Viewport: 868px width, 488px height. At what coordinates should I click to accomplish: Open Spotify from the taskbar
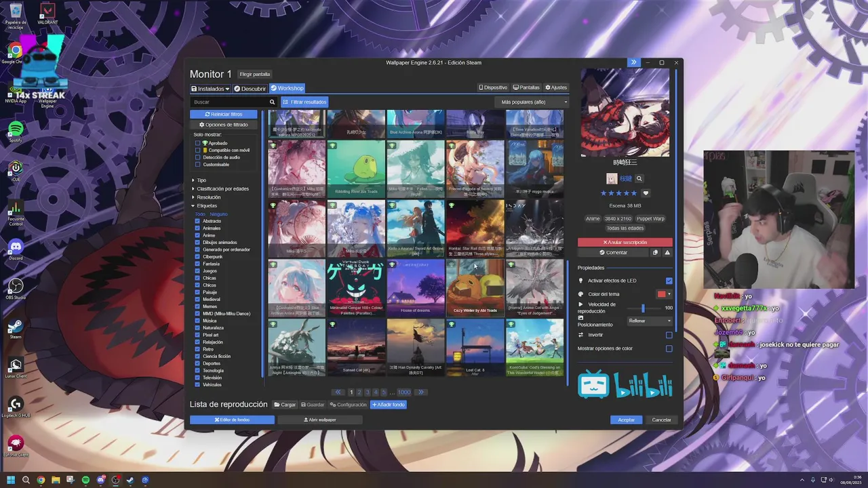pyautogui.click(x=85, y=480)
